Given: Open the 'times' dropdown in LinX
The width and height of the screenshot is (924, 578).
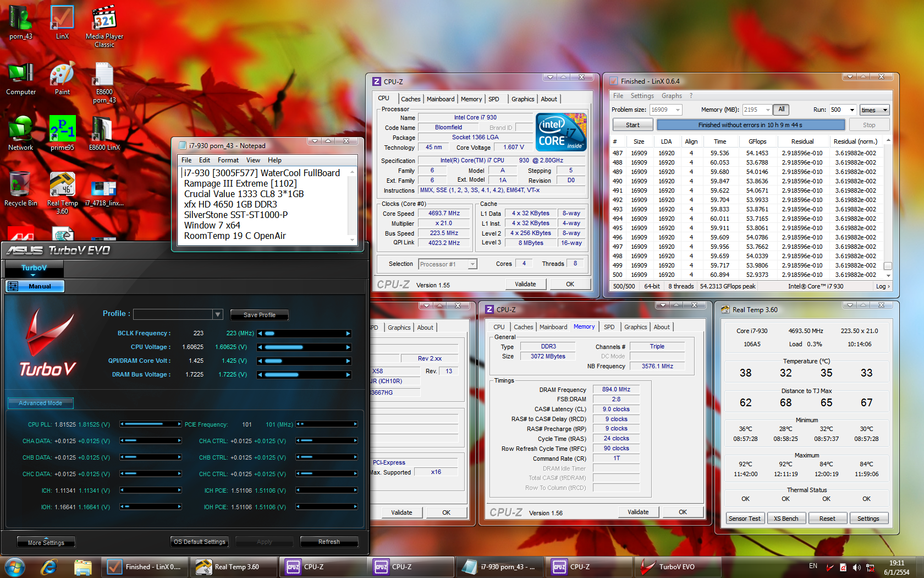Looking at the screenshot, I should point(875,110).
